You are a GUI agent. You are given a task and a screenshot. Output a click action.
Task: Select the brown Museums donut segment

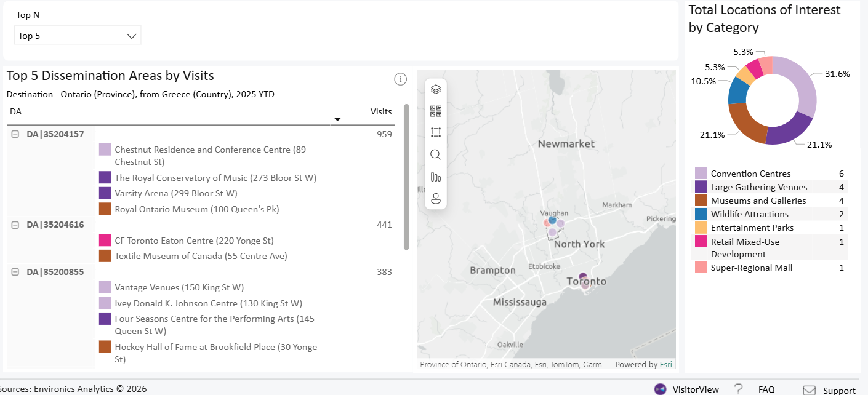(745, 124)
